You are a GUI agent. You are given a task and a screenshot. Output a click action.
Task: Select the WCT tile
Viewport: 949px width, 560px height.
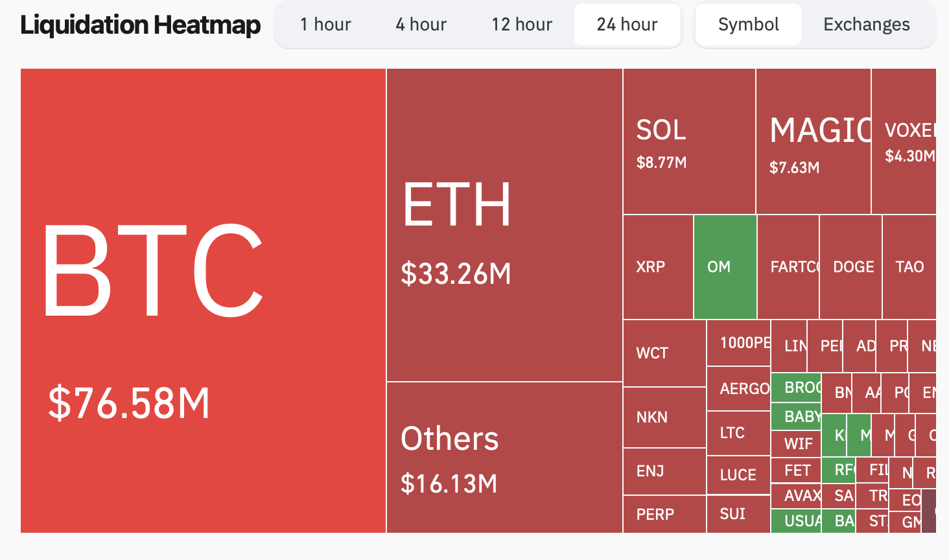point(664,353)
